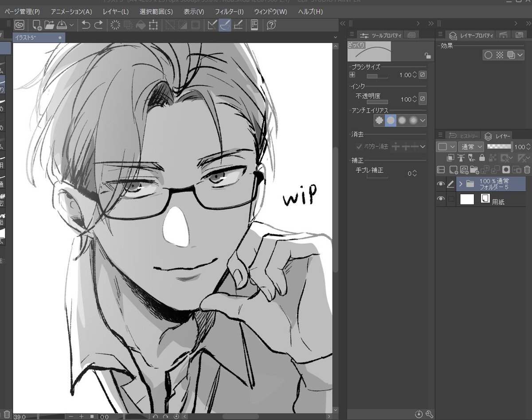Viewport: 532px width, 420px height.
Task: Open brush size dynamics settings button
Action: tap(423, 75)
